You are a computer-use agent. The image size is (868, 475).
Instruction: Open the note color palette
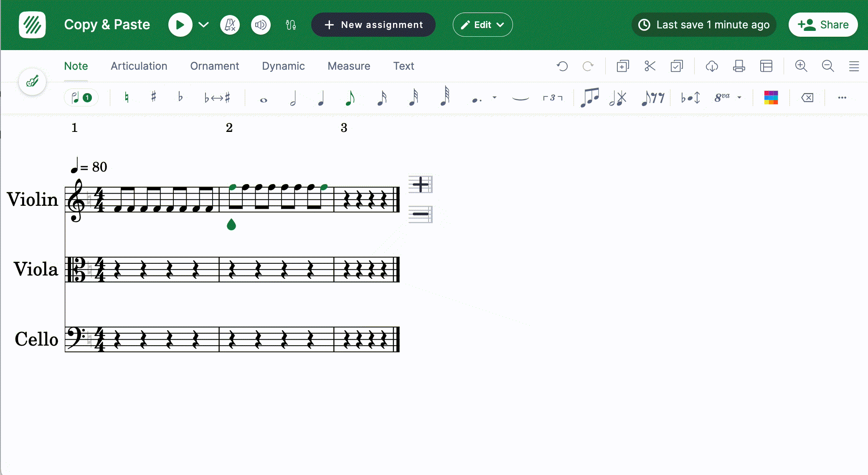[x=771, y=98]
